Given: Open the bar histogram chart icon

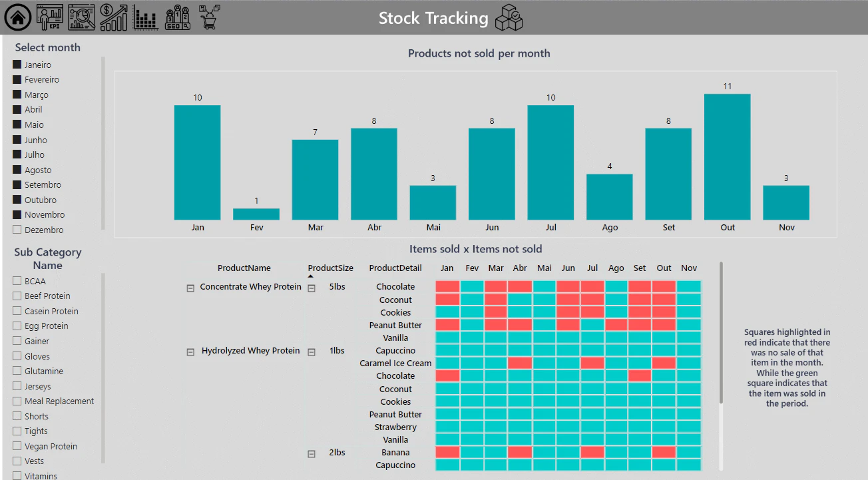Looking at the screenshot, I should click(146, 18).
